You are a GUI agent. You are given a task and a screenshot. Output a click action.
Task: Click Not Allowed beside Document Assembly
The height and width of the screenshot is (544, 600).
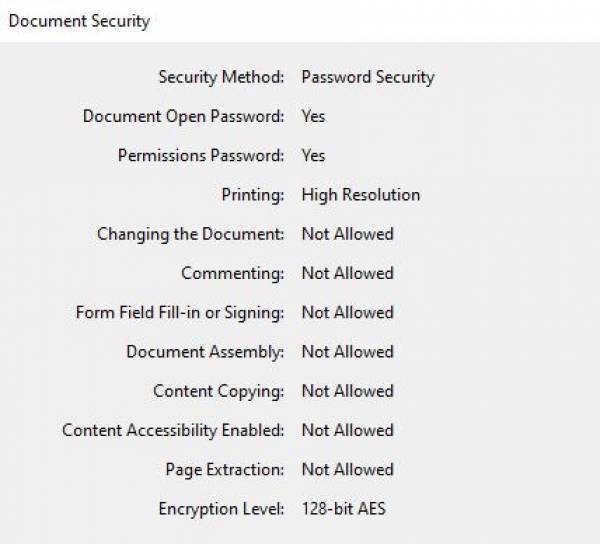[347, 352]
